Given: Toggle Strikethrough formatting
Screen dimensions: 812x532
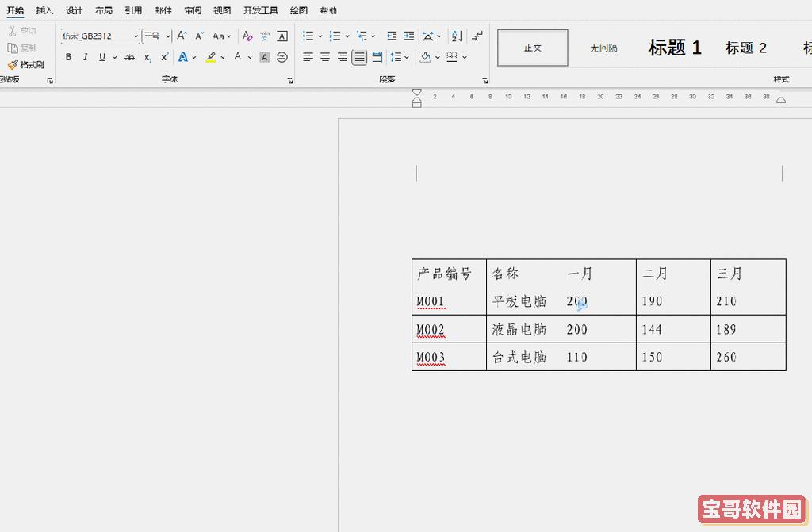Looking at the screenshot, I should point(129,57).
